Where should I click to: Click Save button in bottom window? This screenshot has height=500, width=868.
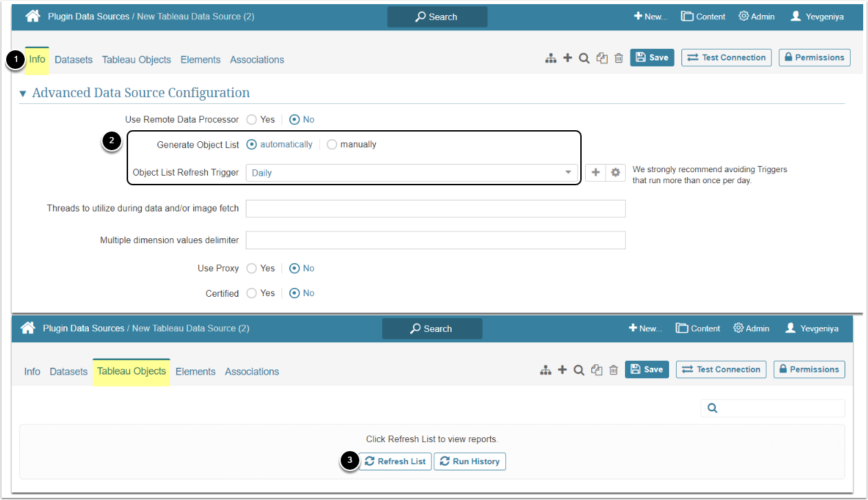tap(646, 370)
